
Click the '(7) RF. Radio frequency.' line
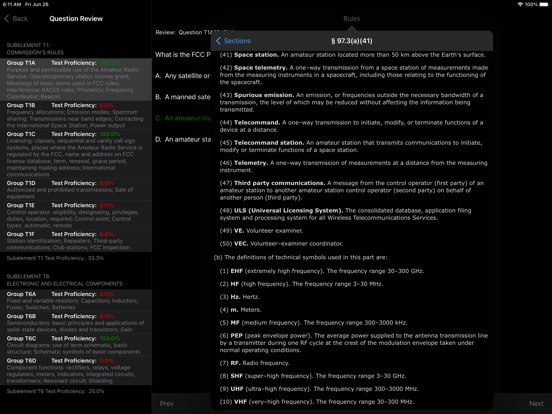point(255,363)
